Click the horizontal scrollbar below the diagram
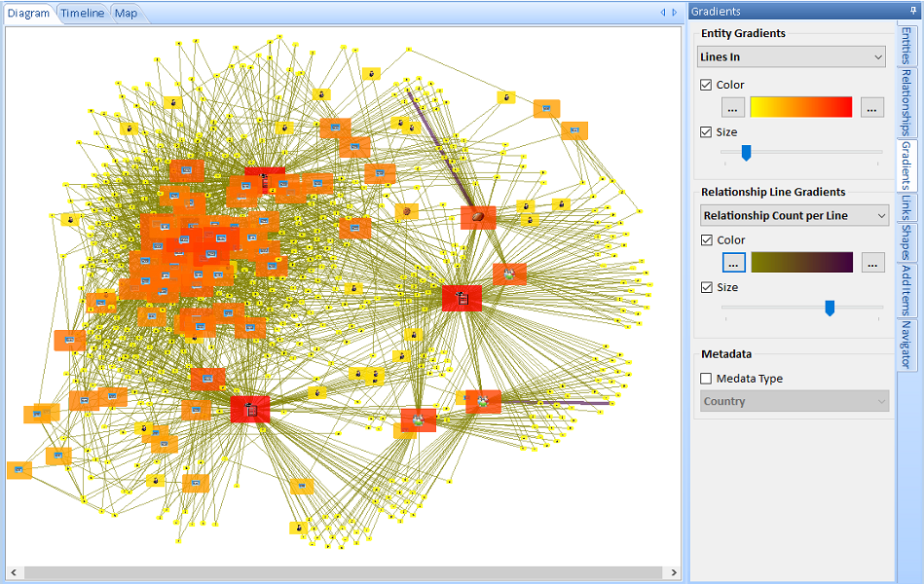The width and height of the screenshot is (924, 584). pos(341,572)
